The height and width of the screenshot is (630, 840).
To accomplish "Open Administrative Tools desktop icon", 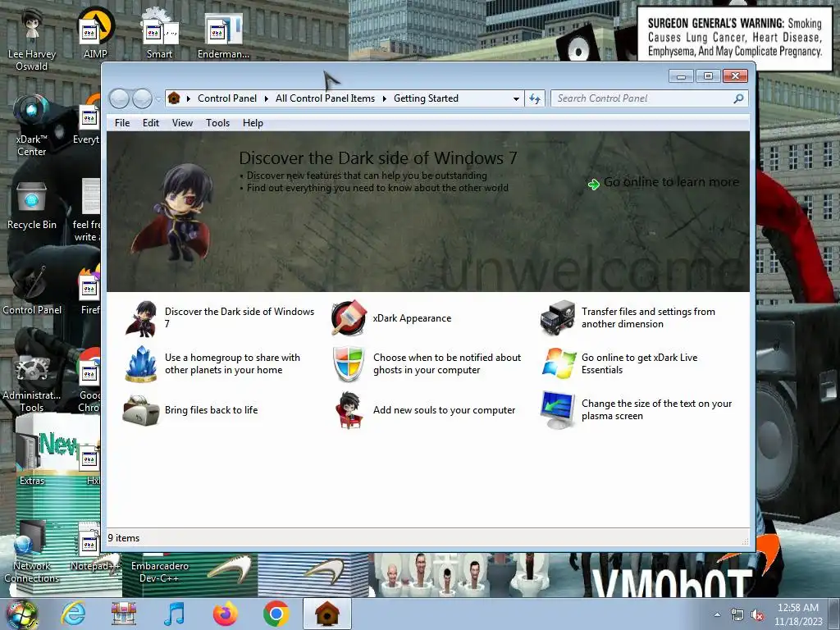I will tap(32, 382).
